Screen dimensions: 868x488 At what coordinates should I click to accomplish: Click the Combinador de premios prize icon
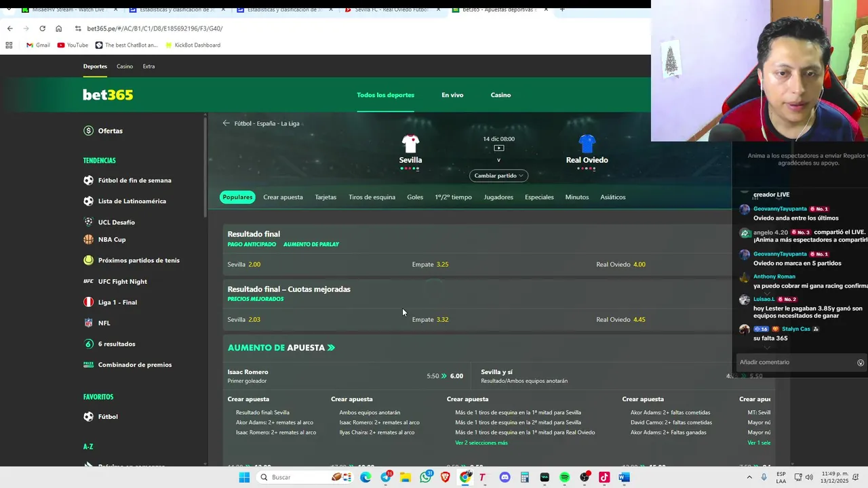tap(88, 365)
